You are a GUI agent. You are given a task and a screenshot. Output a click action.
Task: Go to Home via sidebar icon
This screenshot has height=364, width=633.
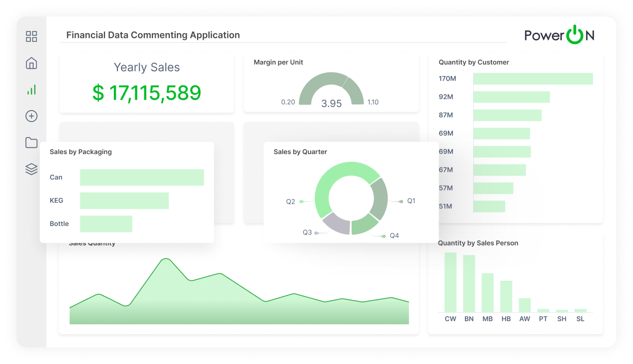[x=32, y=63]
